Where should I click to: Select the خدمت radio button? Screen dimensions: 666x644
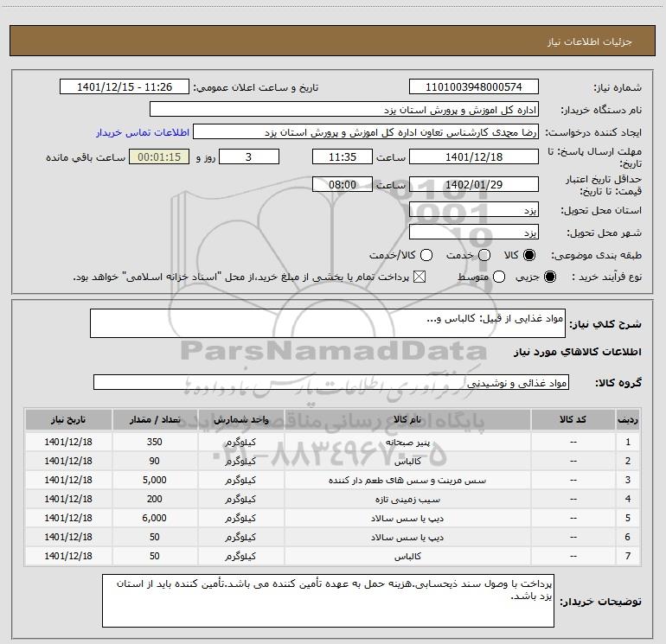tap(484, 255)
